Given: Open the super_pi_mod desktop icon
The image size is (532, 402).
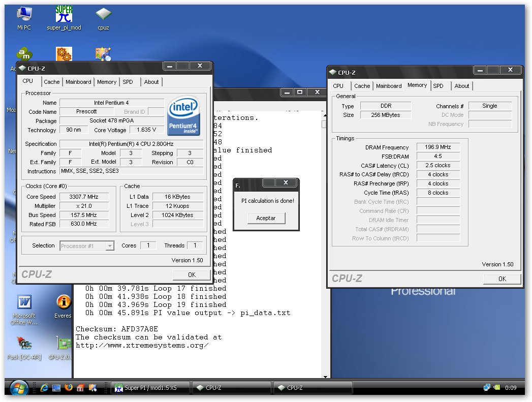Looking at the screenshot, I should tap(64, 18).
